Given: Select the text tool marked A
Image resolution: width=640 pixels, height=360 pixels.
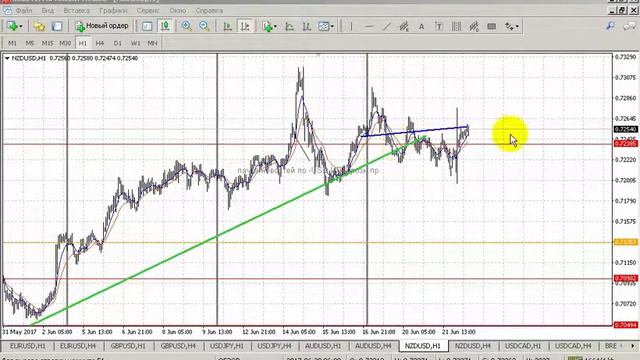Looking at the screenshot, I should pyautogui.click(x=421, y=27).
